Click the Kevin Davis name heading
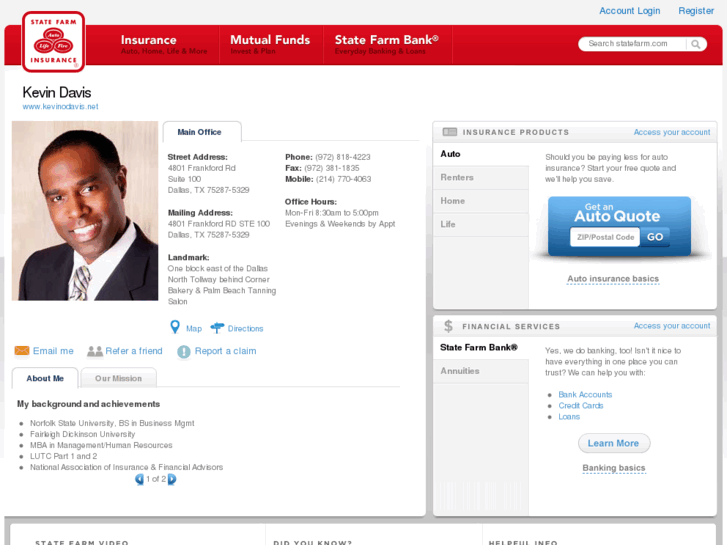Image resolution: width=727 pixels, height=545 pixels. (57, 92)
